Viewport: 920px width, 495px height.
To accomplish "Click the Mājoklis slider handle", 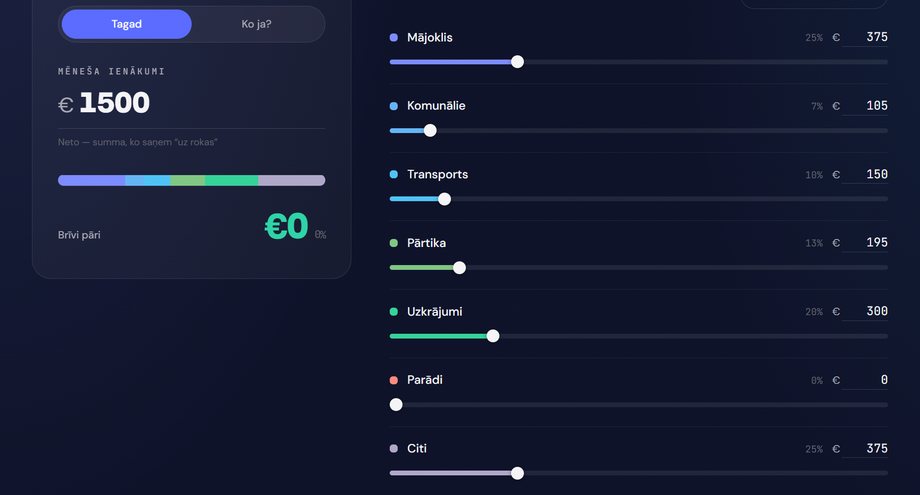I will (x=517, y=62).
